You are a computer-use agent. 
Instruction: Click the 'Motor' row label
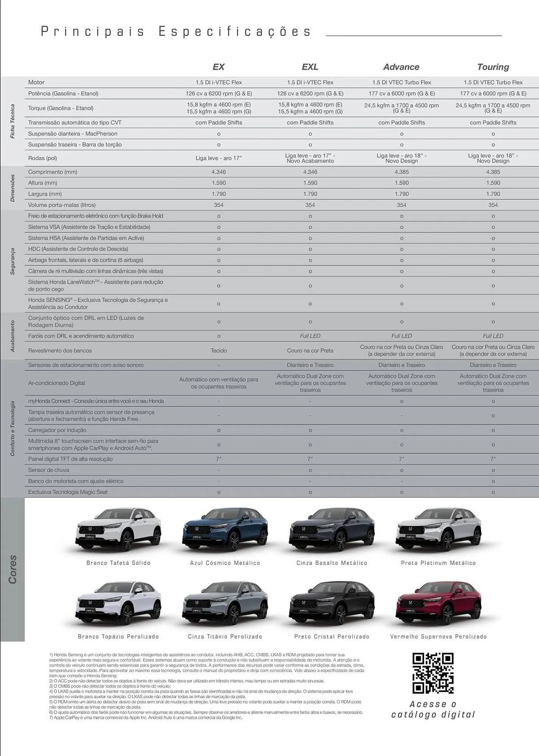pos(36,82)
